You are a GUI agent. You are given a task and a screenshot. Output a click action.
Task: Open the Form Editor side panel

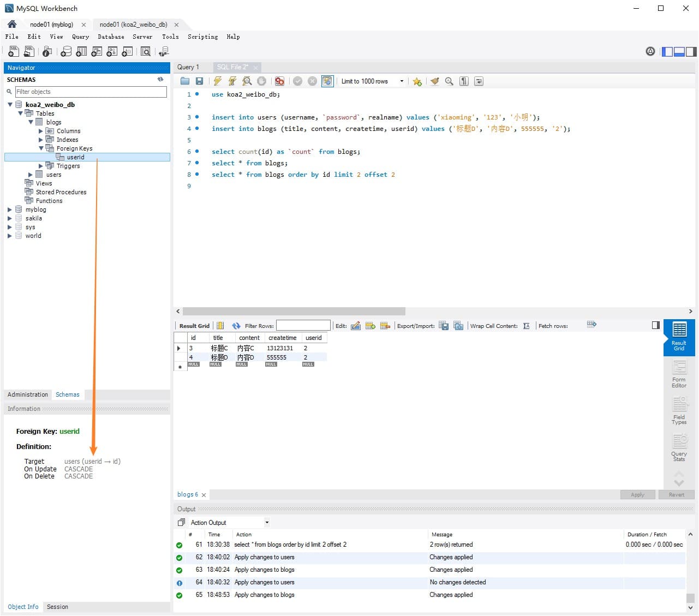679,374
